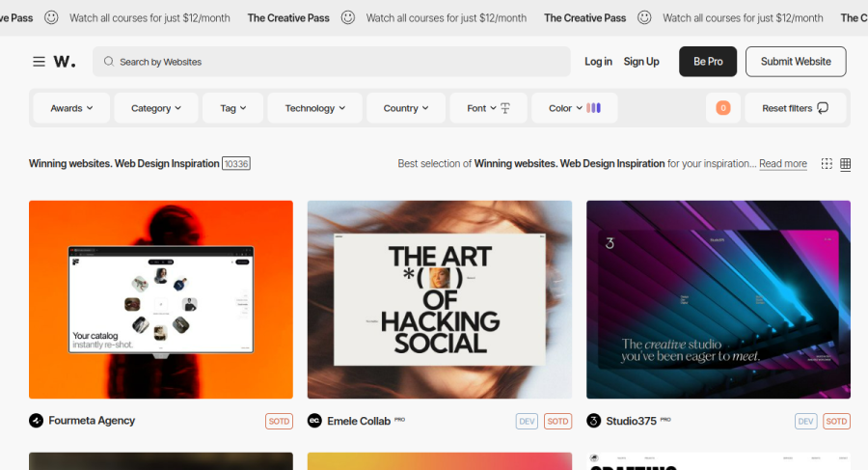Open the Font filter dropdown

[x=488, y=108]
